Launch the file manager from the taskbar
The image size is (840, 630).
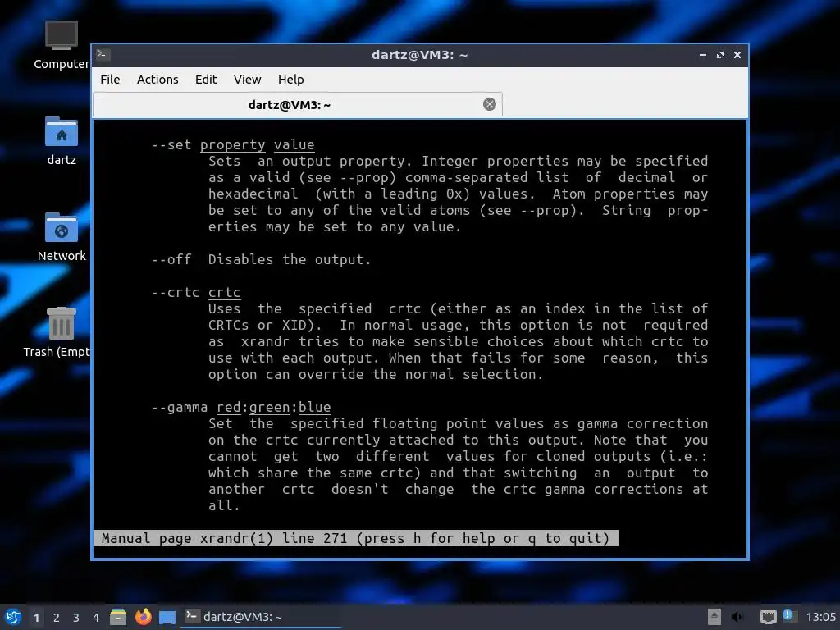118,617
